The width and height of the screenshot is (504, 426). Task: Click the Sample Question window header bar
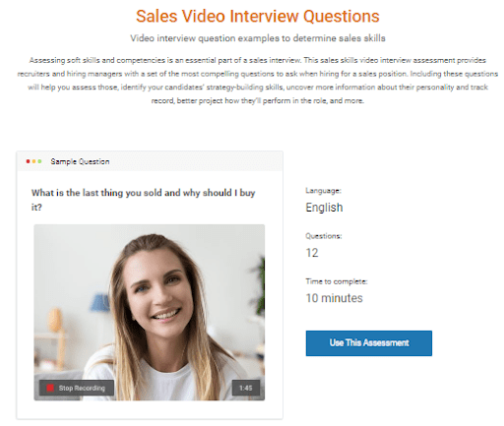[x=150, y=161]
